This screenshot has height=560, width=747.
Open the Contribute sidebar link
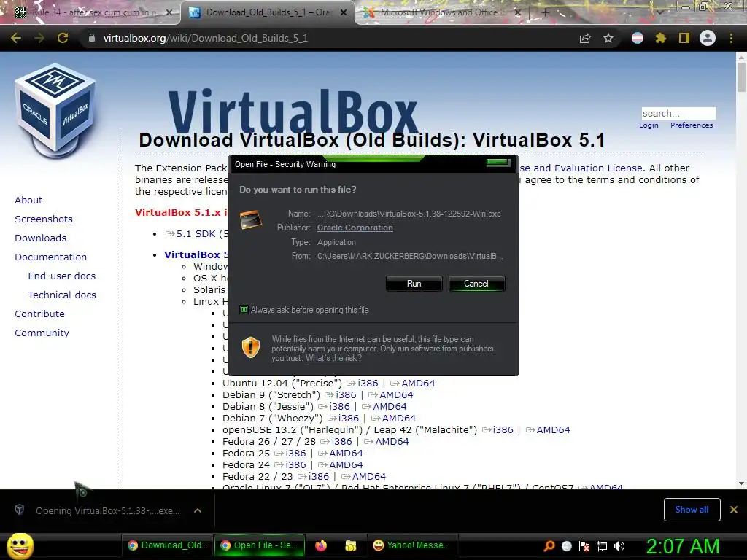pos(39,314)
